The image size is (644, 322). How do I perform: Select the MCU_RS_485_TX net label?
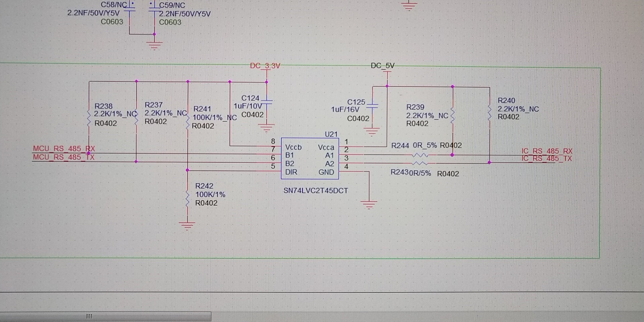[x=64, y=157]
